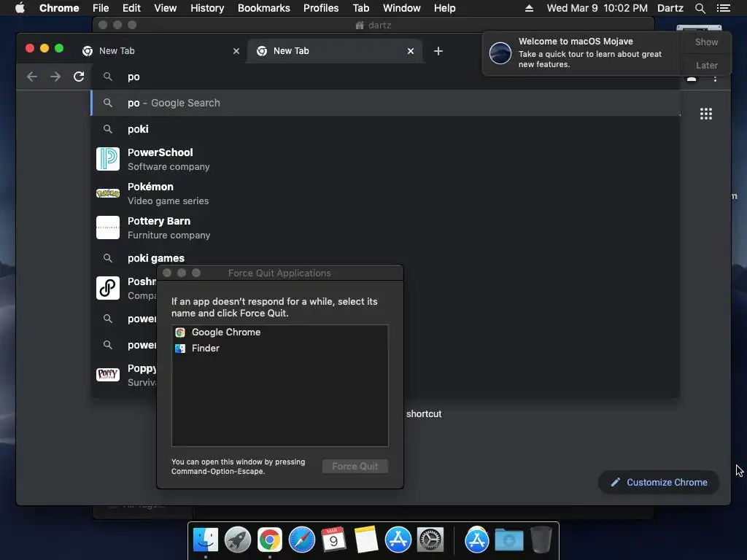
Task: Click the eject icon in menu bar
Action: tap(530, 8)
